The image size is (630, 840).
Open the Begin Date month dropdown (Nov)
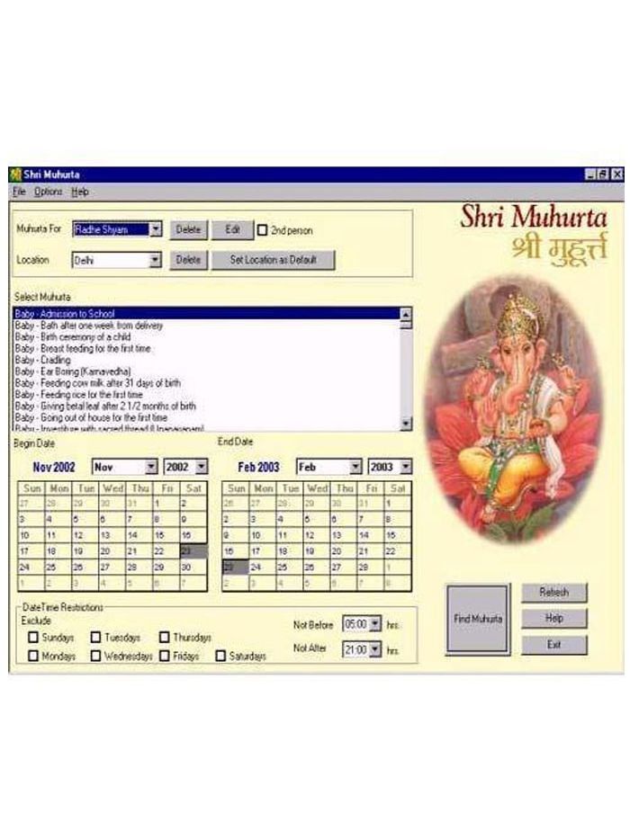[x=152, y=467]
